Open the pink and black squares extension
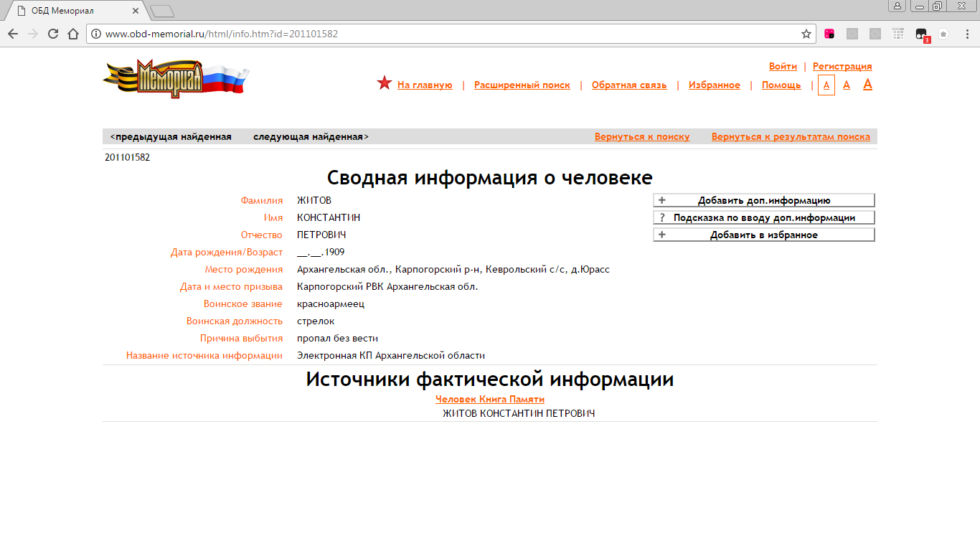 (x=829, y=34)
